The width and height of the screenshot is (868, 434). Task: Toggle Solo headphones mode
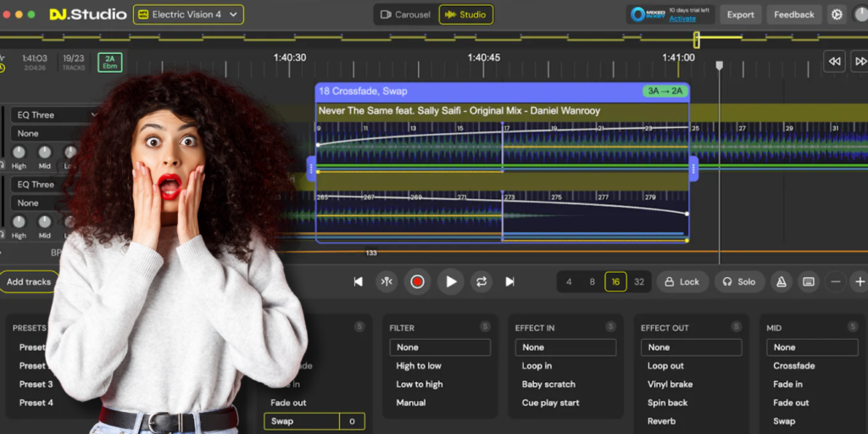click(739, 281)
